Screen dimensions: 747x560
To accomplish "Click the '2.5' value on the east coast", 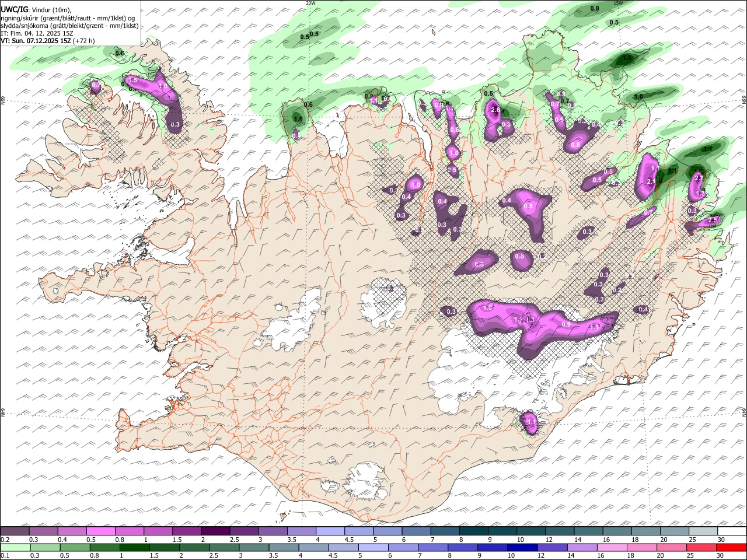I will pyautogui.click(x=712, y=220).
